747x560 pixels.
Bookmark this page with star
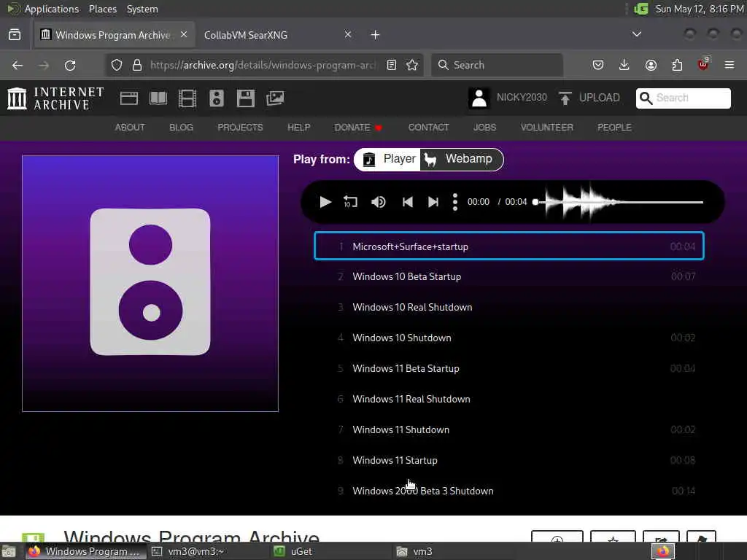[412, 65]
